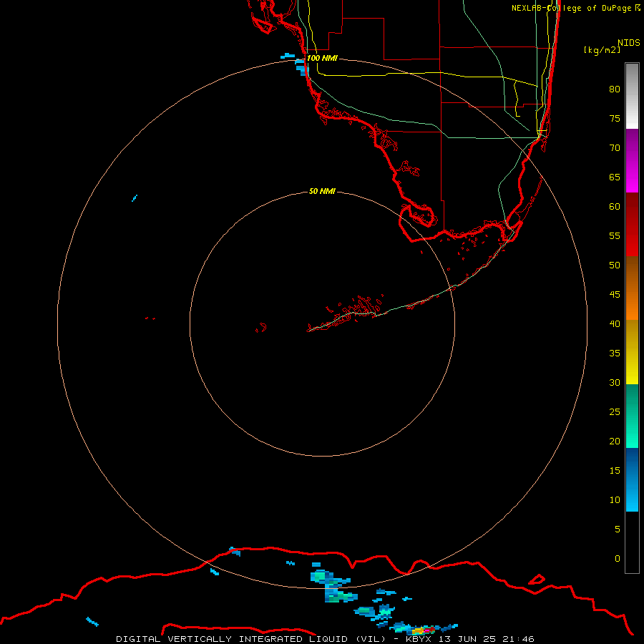Image resolution: width=644 pixels, height=644 pixels.
Task: Click the 60 value on the scale
Action: click(x=615, y=207)
